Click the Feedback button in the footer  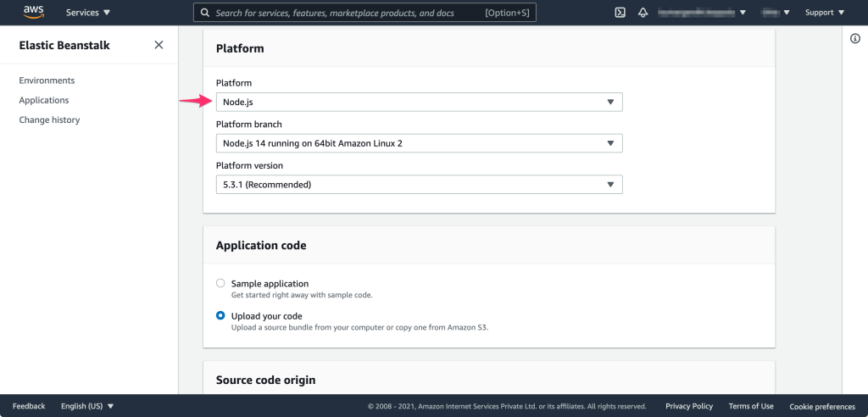[x=29, y=406]
